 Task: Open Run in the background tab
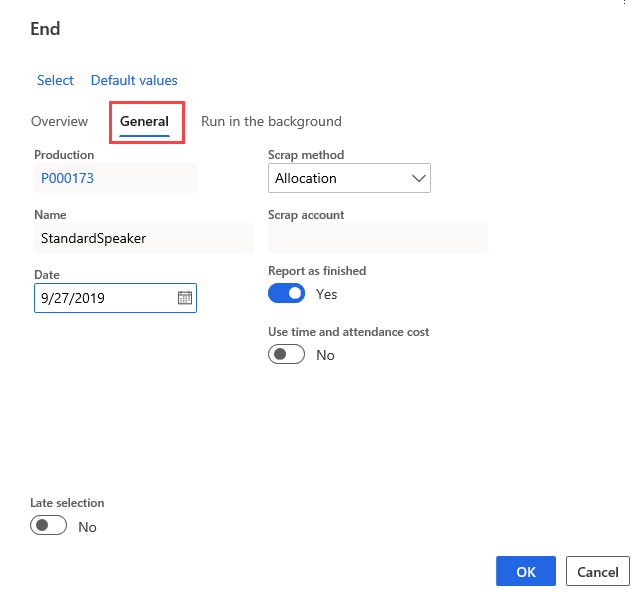(271, 121)
